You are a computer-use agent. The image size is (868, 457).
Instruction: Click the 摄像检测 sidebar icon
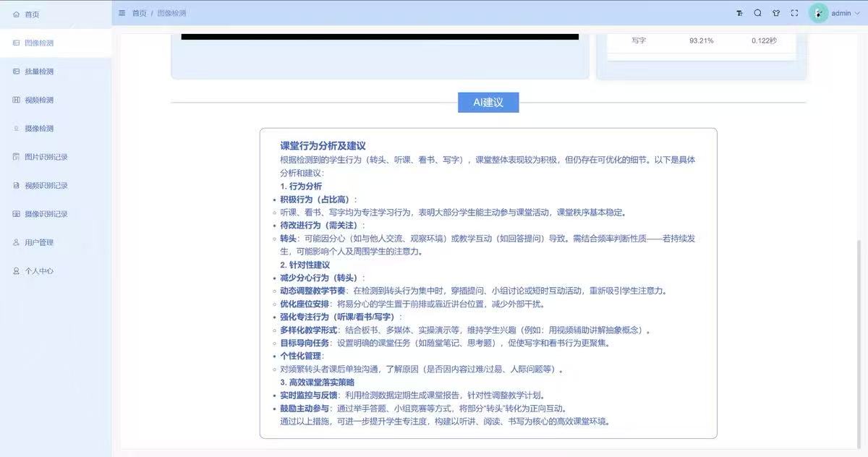[16, 128]
